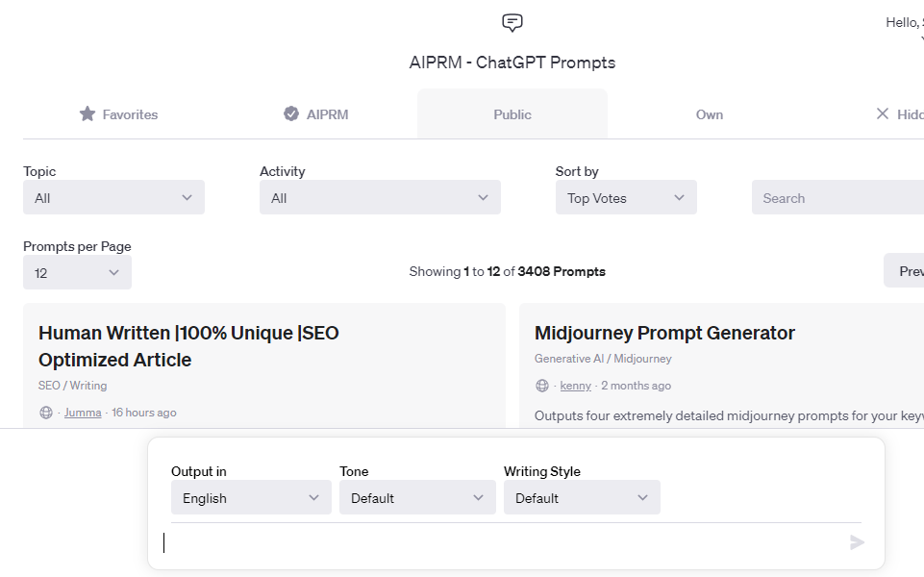This screenshot has width=924, height=577.
Task: Click the globe icon beside author Jumma
Action: click(x=46, y=413)
